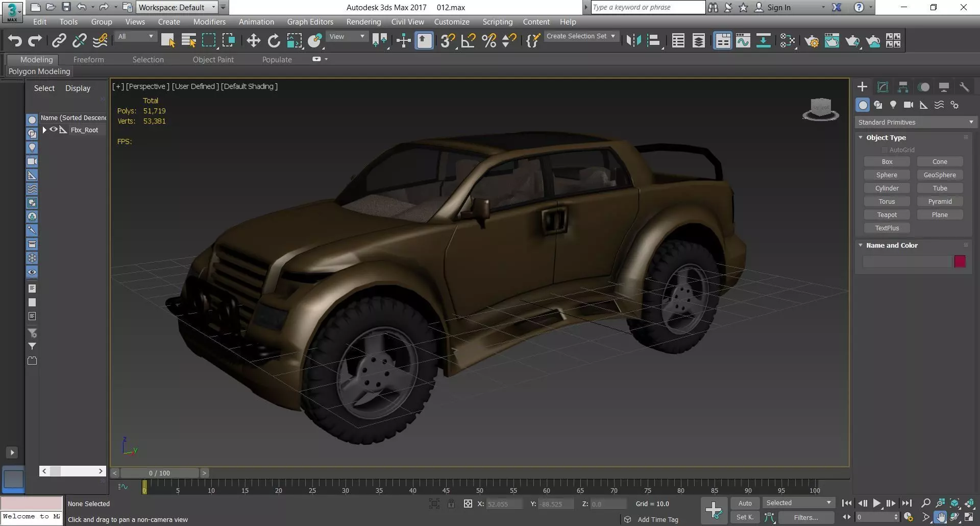The image size is (980, 526).
Task: Click the GeoSphere primitive button
Action: tap(940, 175)
